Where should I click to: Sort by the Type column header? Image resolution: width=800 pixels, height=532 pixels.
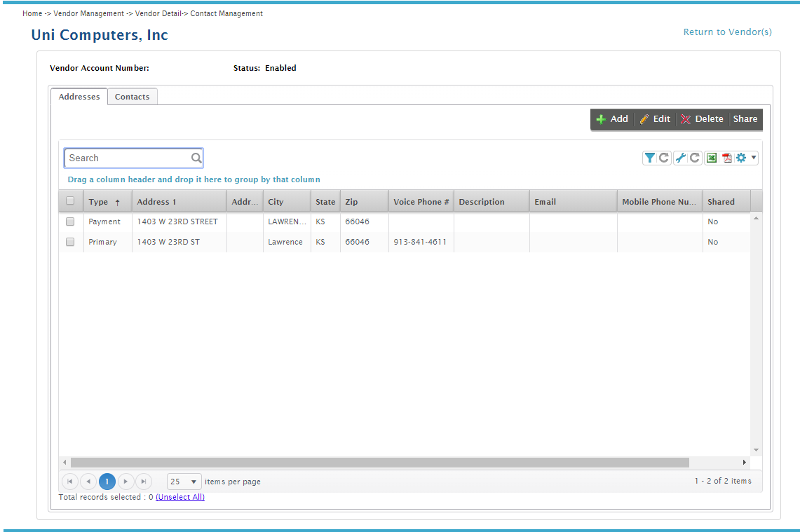[108, 201]
